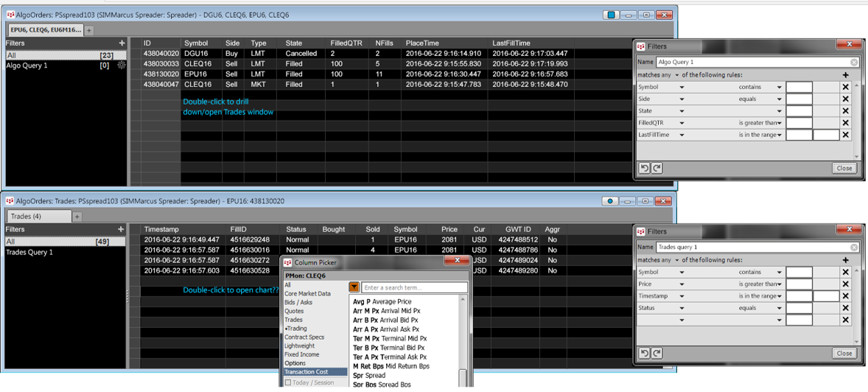
Task: Click Column Picker list vertical scrollbar
Action: (x=463, y=340)
